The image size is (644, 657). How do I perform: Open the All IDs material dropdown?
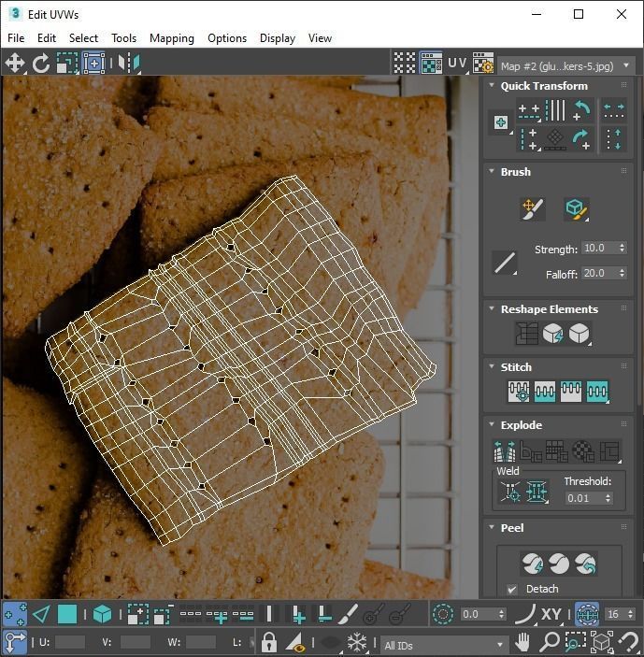444,645
